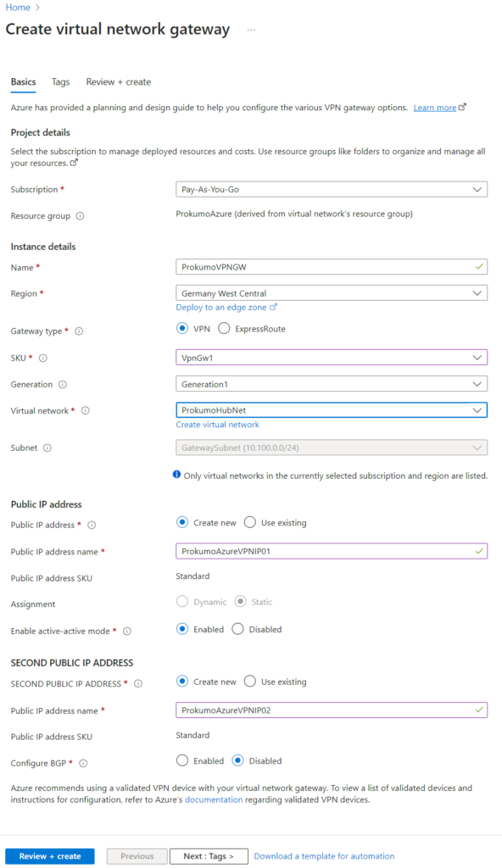Click the Generation info icon

pos(63,384)
